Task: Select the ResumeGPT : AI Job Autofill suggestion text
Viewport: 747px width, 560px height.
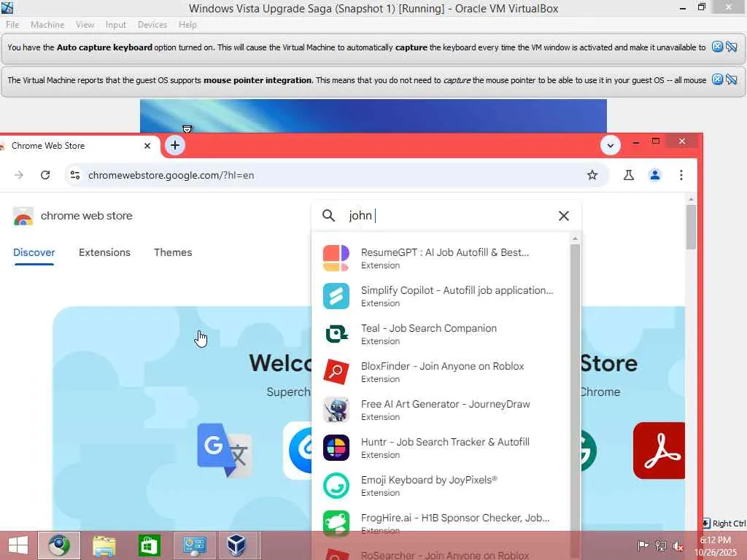Action: click(445, 252)
